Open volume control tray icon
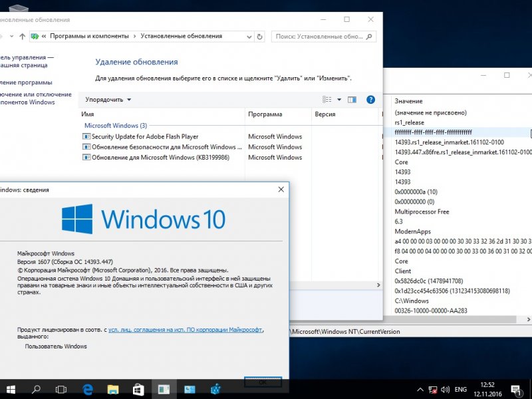The width and height of the screenshot is (532, 399). (445, 390)
